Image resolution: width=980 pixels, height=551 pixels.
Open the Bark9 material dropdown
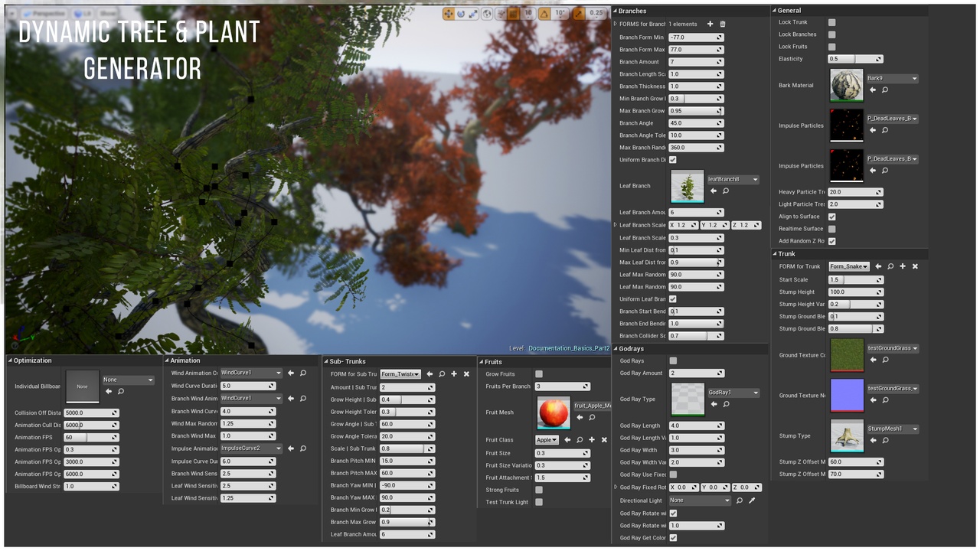click(x=891, y=78)
